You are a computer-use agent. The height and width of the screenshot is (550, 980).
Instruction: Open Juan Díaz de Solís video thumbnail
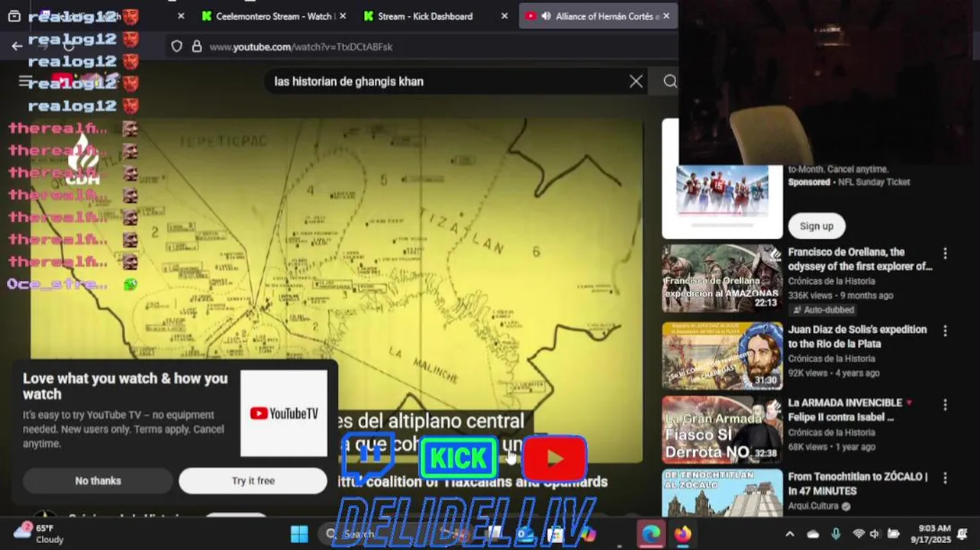pos(722,356)
